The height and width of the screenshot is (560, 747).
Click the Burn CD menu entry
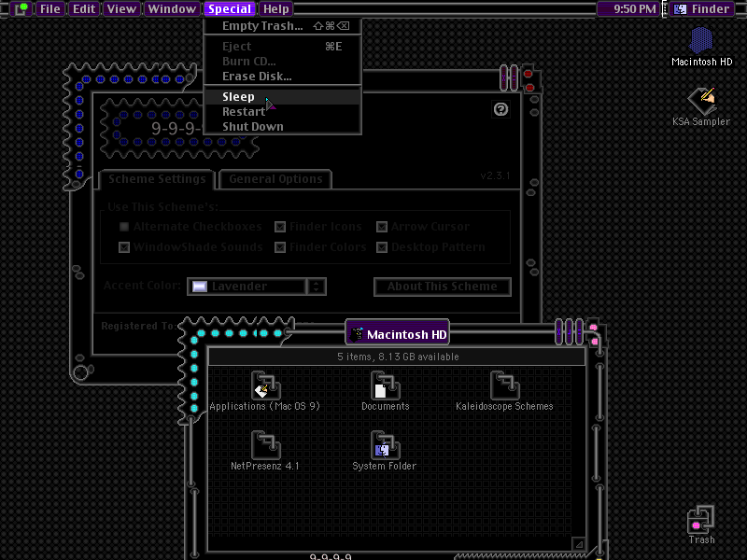coord(283,62)
